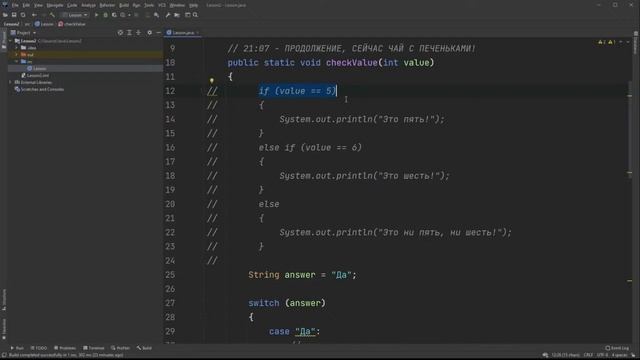Click the Debug bug icon in toolbar
640x360 pixels.
pyautogui.click(x=106, y=15)
